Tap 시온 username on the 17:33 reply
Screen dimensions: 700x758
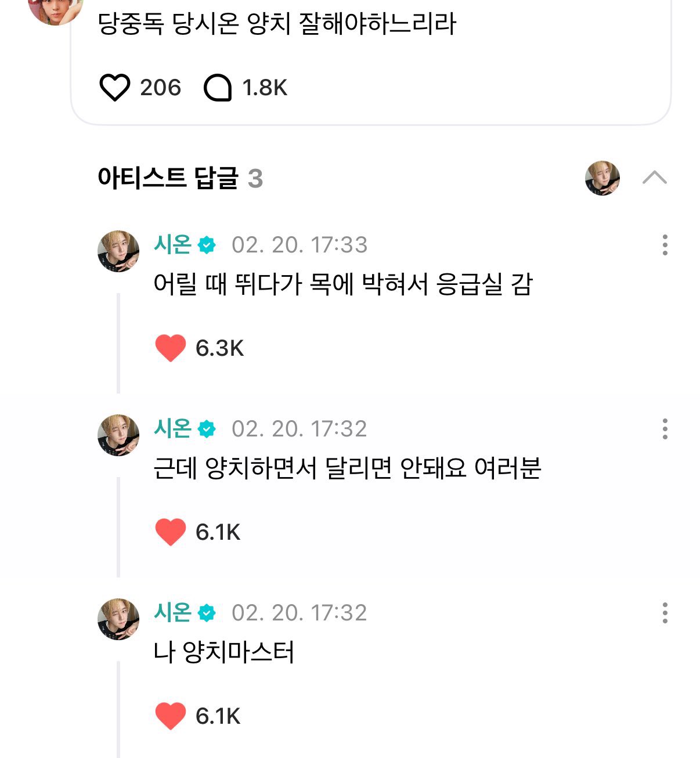[x=172, y=244]
